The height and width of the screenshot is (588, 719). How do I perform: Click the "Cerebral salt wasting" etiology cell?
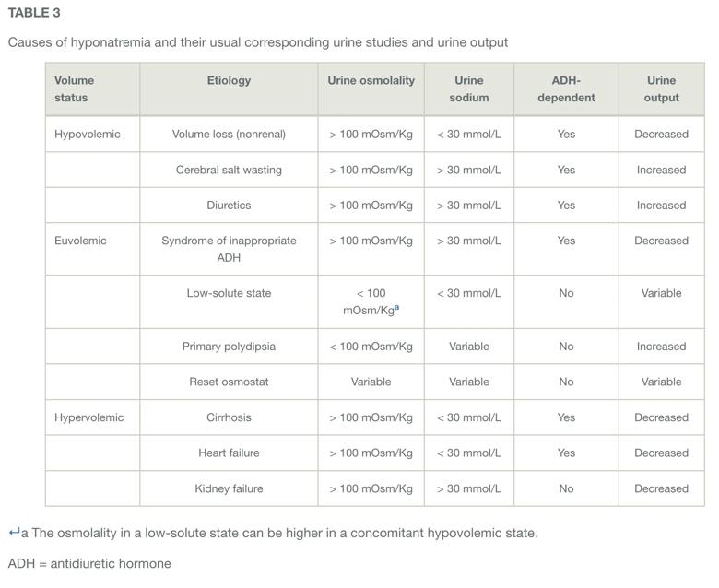click(229, 170)
